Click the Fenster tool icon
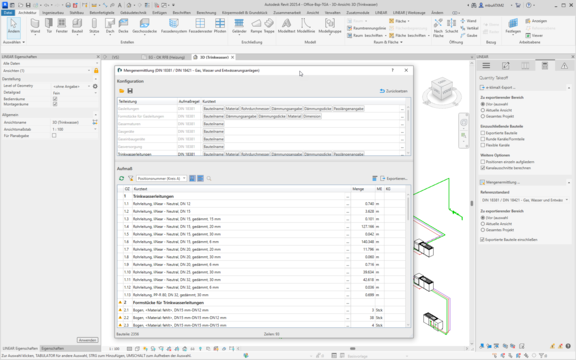Image resolution: width=576 pixels, height=360 pixels. click(x=61, y=26)
